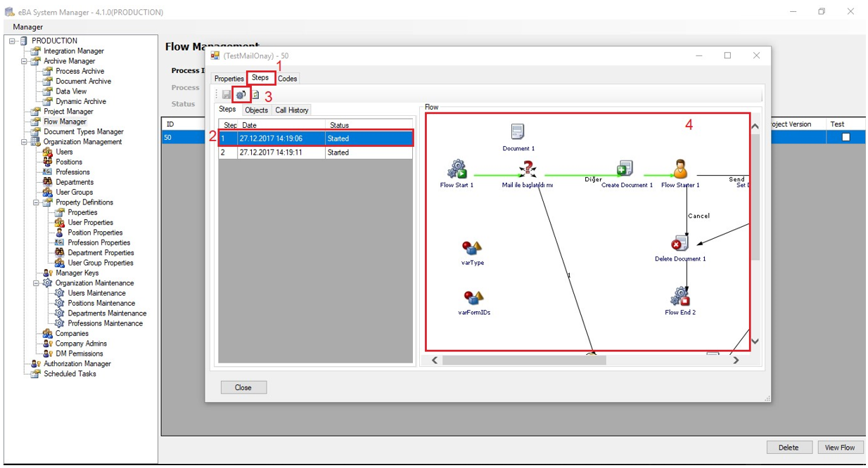Click the Date column header
The height and width of the screenshot is (468, 868).
[x=281, y=125]
